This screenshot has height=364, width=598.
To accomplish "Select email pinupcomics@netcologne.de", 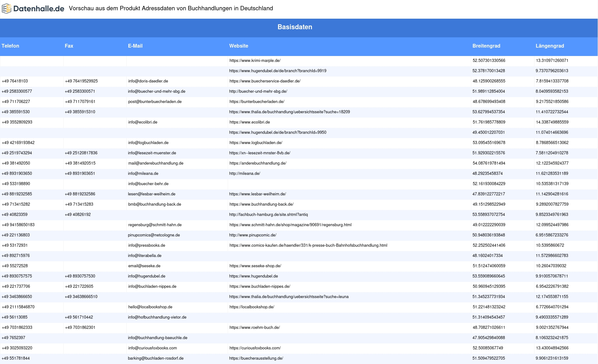I will (x=154, y=235).
